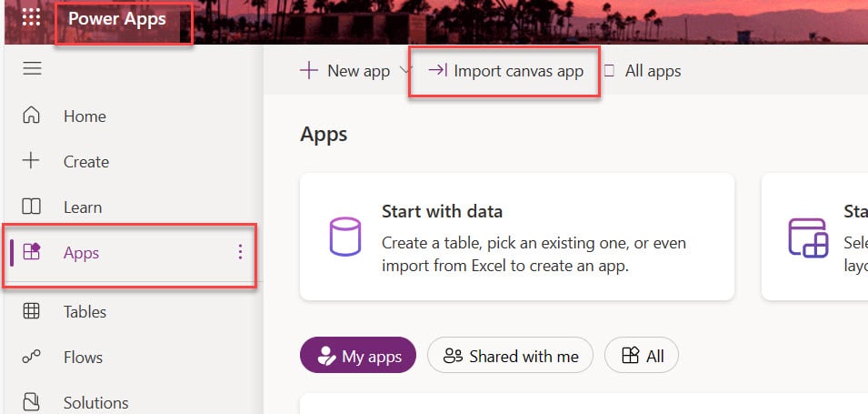The height and width of the screenshot is (414, 868).
Task: Select the Shared with me filter
Action: pyautogui.click(x=510, y=355)
